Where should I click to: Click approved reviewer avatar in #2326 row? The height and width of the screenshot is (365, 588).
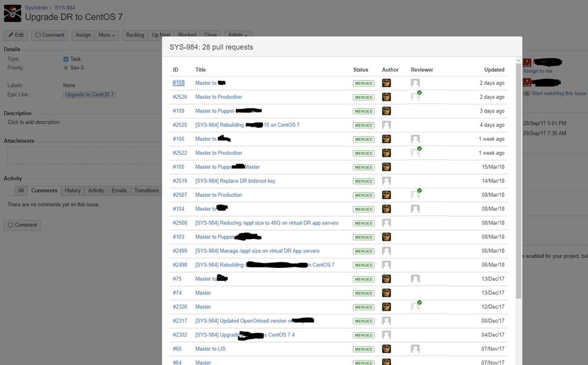(416, 306)
